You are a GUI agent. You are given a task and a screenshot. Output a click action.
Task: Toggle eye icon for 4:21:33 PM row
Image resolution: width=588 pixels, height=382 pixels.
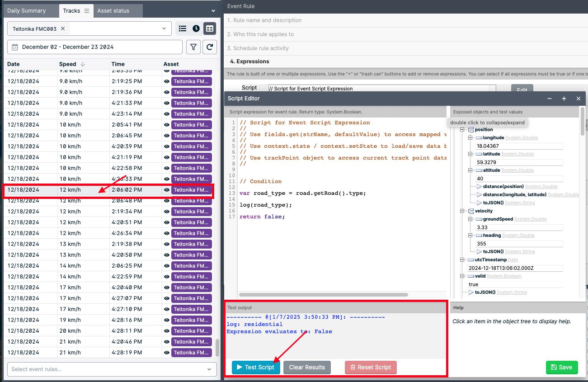click(x=167, y=103)
